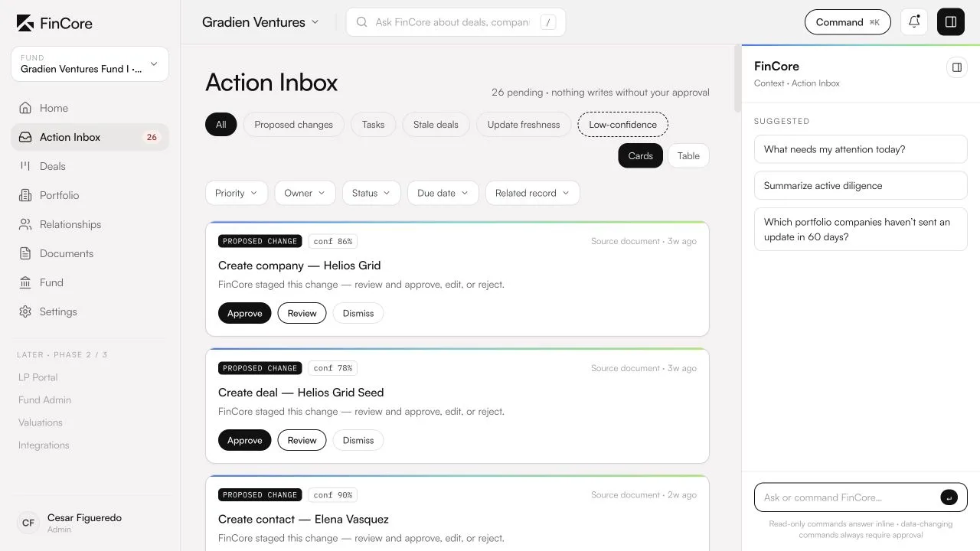This screenshot has height=551, width=980.
Task: Dismiss Create deal Helios Grid Seed
Action: point(358,440)
